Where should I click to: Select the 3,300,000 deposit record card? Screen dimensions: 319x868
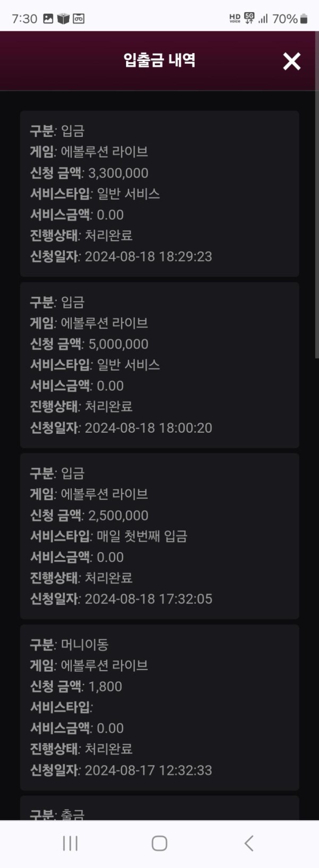point(159,194)
